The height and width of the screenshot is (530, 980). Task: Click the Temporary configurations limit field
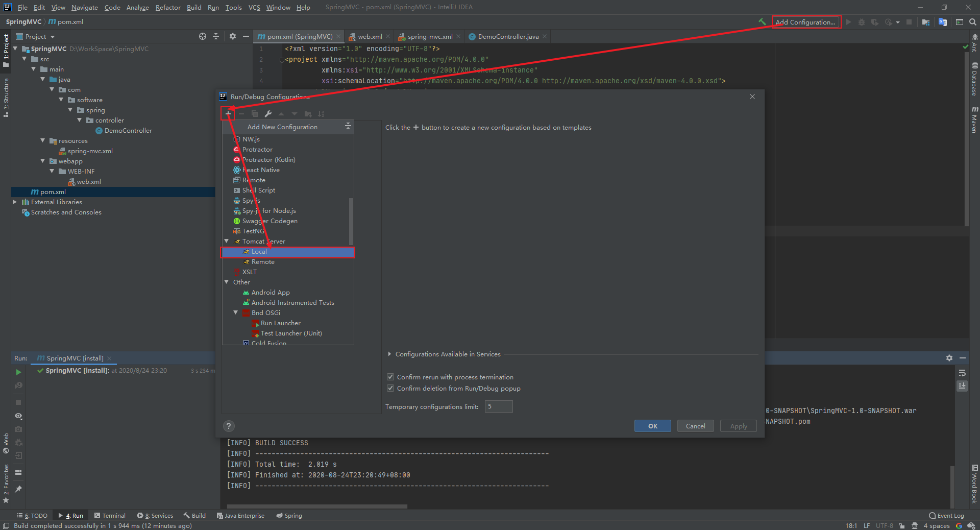(x=499, y=406)
